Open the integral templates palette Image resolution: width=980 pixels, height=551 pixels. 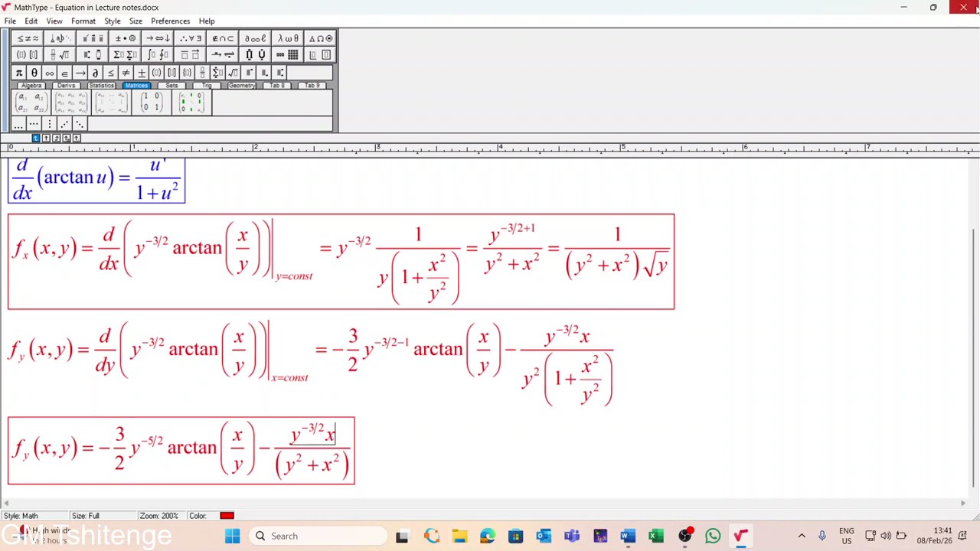[x=158, y=55]
